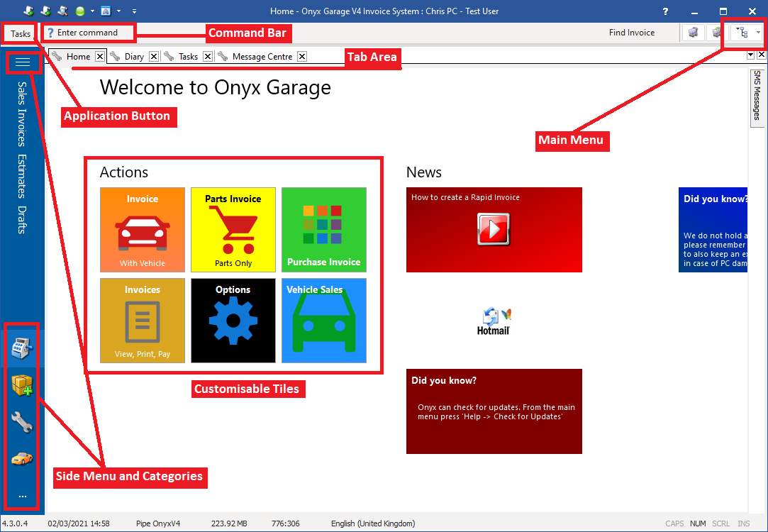Click the blue window icon in title bar

point(106,11)
